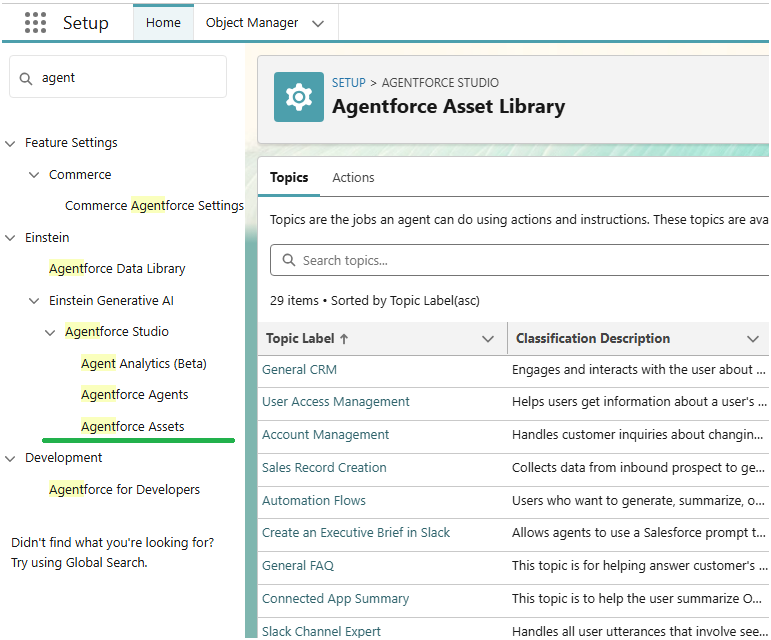Viewport: 771px width, 640px height.
Task: Collapse the Einstein section
Action: tap(10, 237)
